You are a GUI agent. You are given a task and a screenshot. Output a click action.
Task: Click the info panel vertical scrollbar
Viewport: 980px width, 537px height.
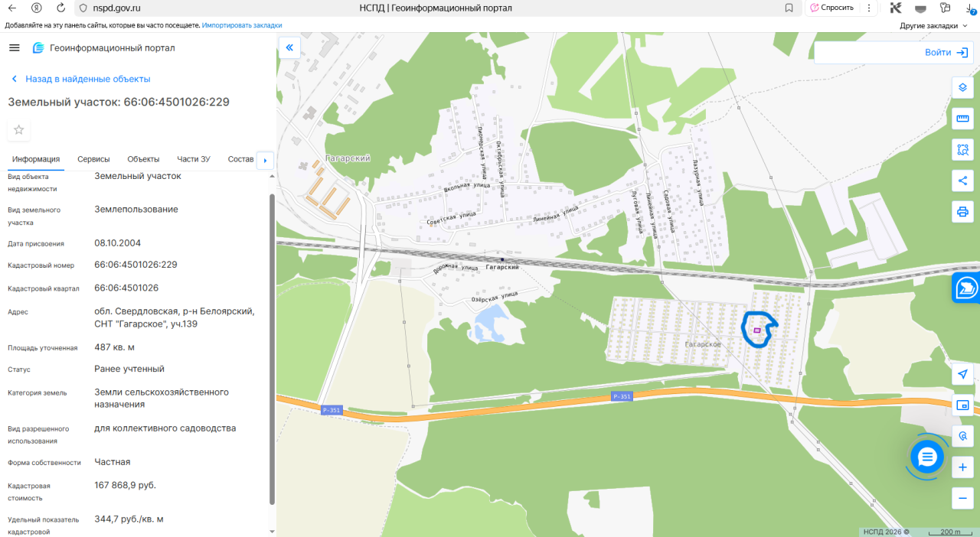pyautogui.click(x=272, y=348)
